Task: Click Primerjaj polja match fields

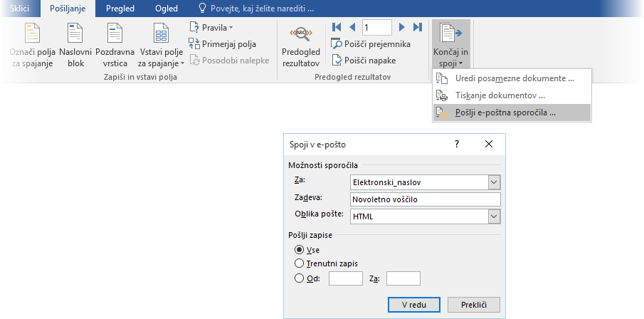Action: click(222, 44)
